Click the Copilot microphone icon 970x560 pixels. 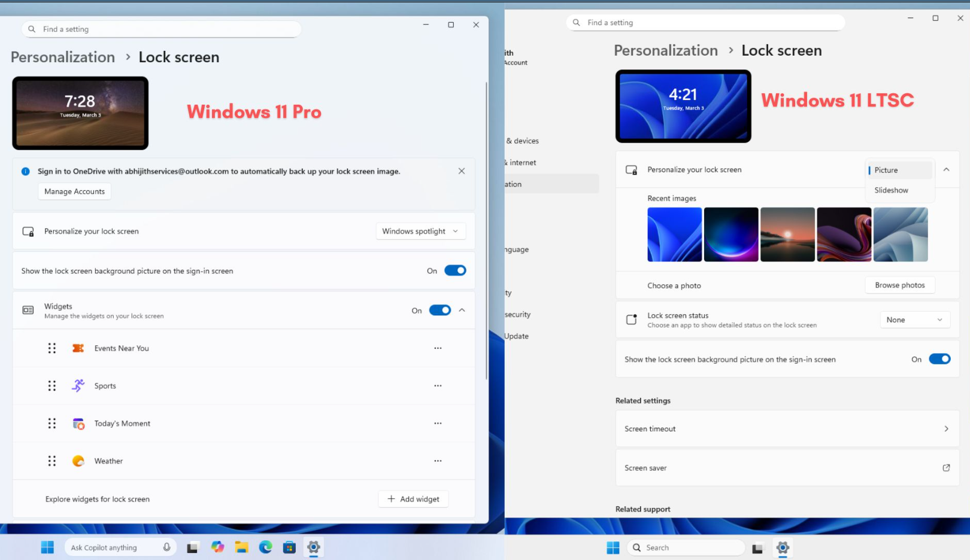[166, 547]
